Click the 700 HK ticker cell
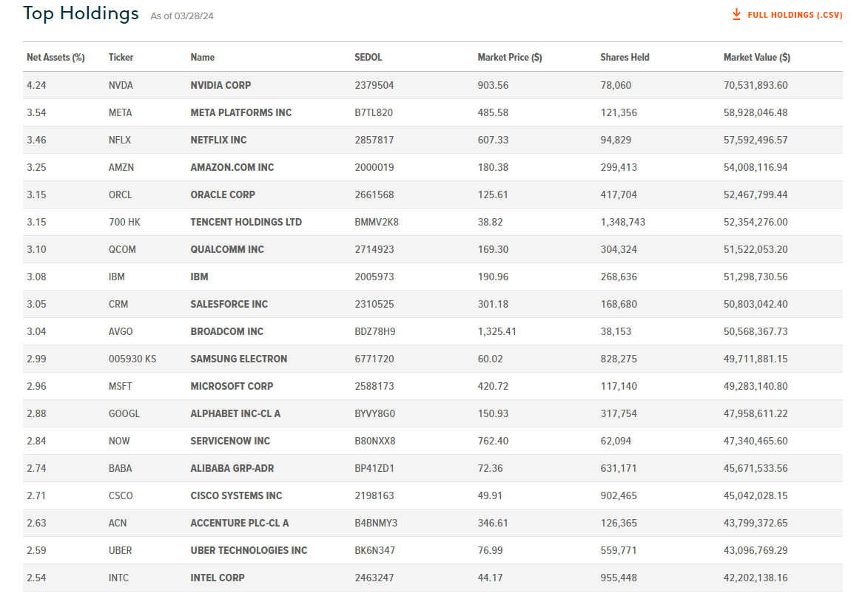The image size is (868, 599). [x=124, y=223]
